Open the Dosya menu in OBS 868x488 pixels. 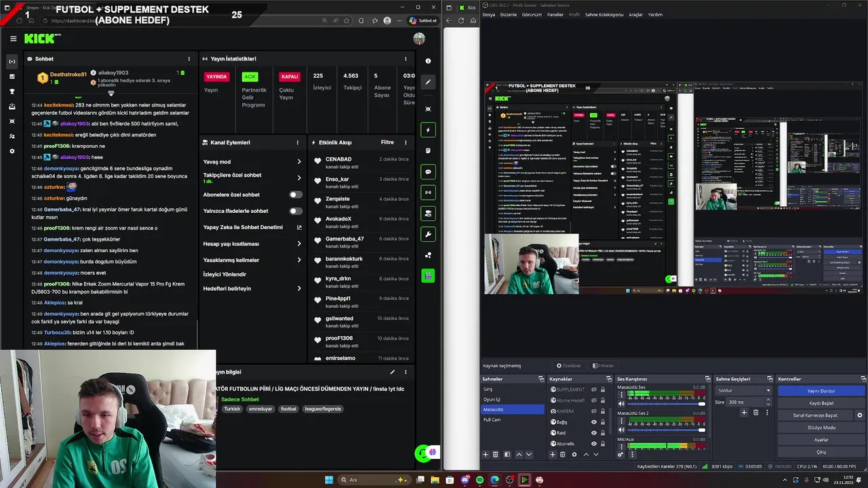point(488,14)
